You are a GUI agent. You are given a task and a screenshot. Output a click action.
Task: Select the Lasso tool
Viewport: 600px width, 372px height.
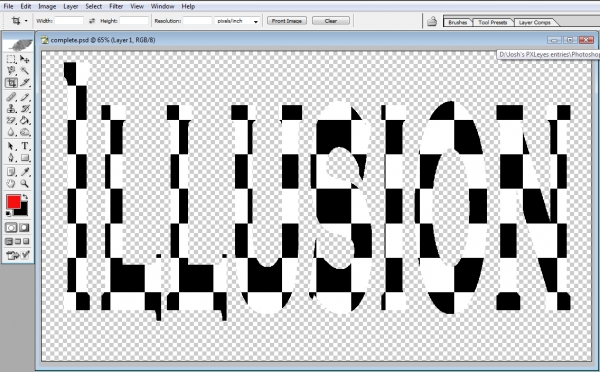pos(11,70)
